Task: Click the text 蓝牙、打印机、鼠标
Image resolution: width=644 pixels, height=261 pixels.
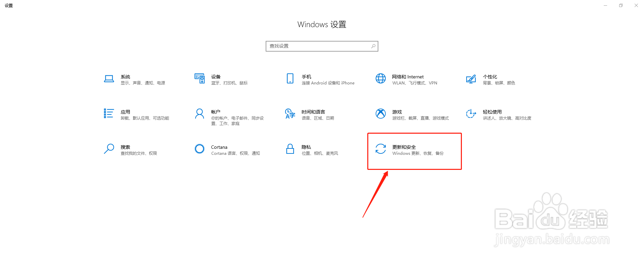Action: (229, 83)
